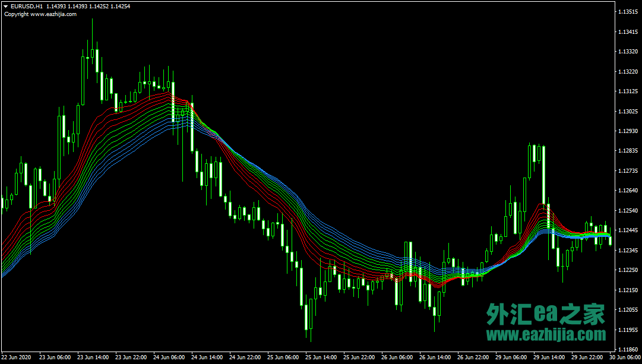Viewport: 642px width, 364px height.
Task: Click price label 1.12345 on the scale
Action: pyautogui.click(x=628, y=250)
